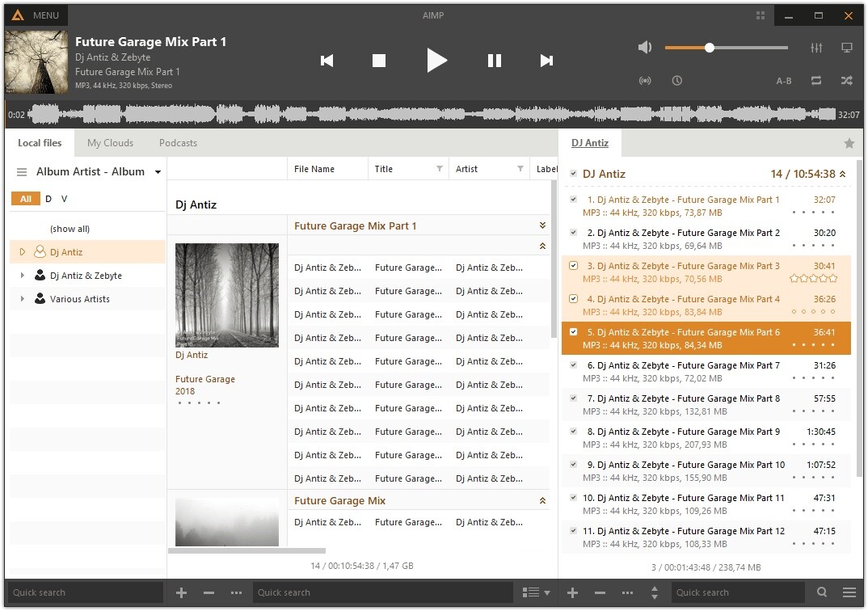The height and width of the screenshot is (611, 868).
Task: Open the sleep timer clock icon
Action: click(x=676, y=81)
